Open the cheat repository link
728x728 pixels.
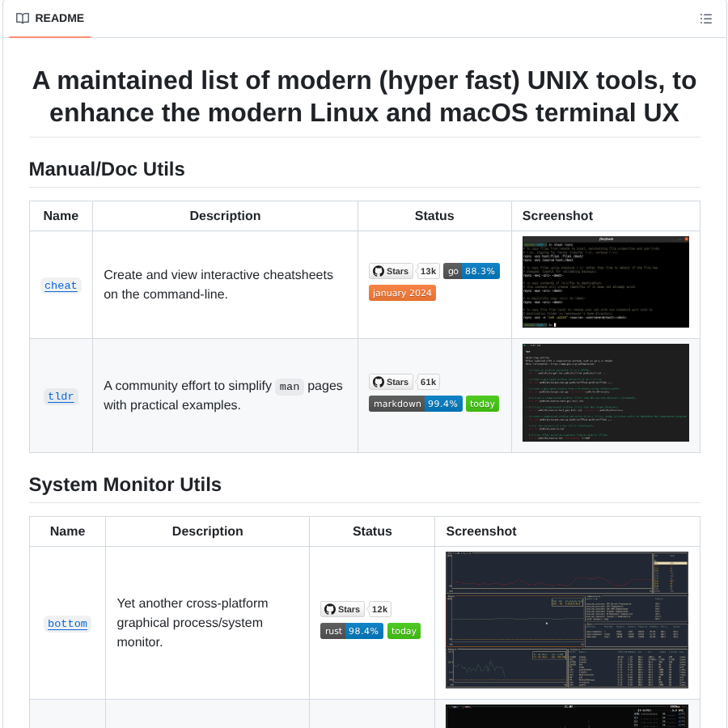pyautogui.click(x=61, y=285)
